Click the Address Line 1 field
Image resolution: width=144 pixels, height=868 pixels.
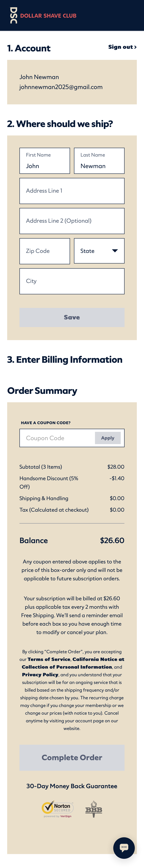(72, 191)
